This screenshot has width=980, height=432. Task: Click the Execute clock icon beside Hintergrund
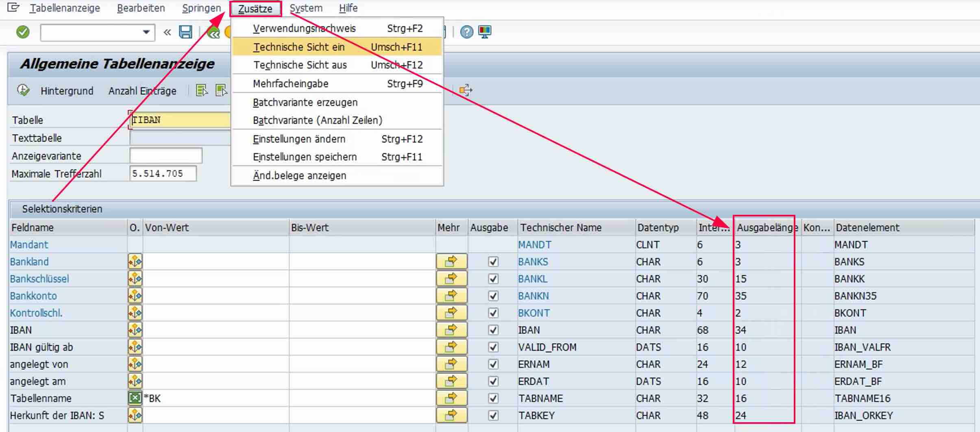pos(23,90)
